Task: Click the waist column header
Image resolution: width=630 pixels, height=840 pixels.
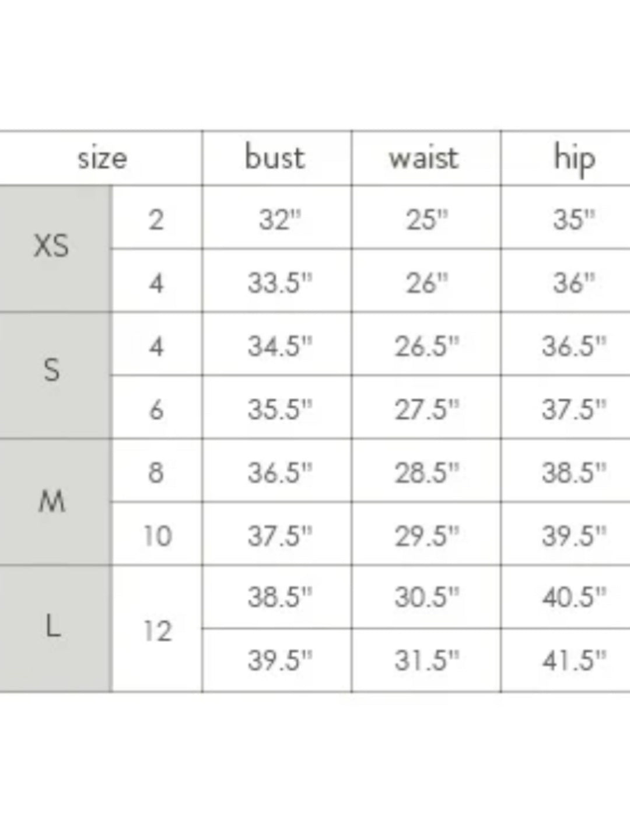Action: tap(424, 158)
